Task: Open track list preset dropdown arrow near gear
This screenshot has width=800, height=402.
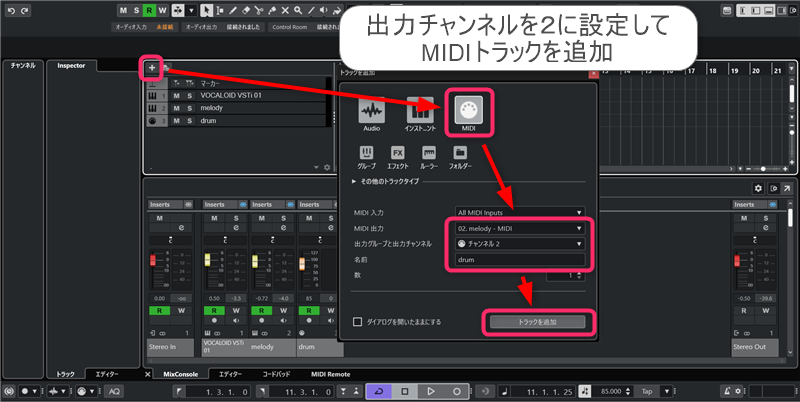Action: [x=316, y=167]
